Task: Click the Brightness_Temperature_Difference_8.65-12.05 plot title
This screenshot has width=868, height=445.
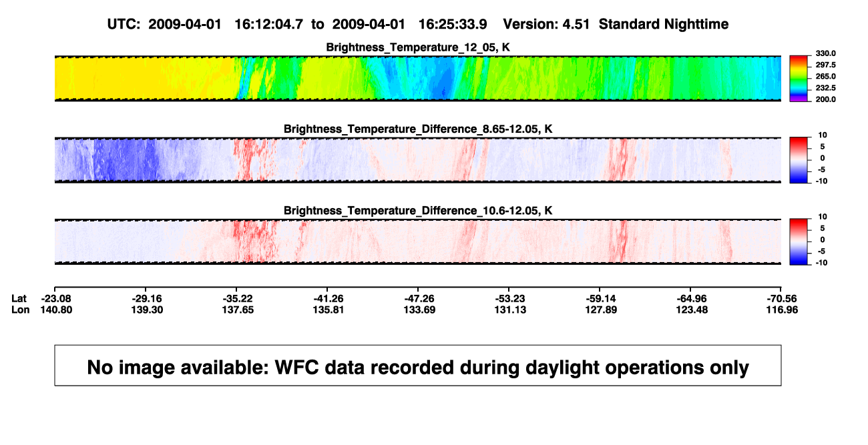Action: click(x=418, y=129)
